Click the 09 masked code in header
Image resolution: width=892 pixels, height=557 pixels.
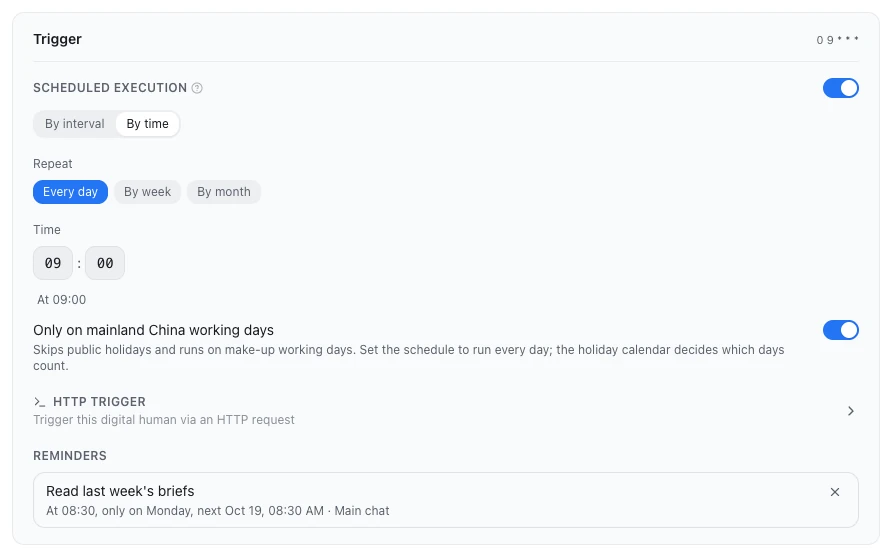(837, 40)
